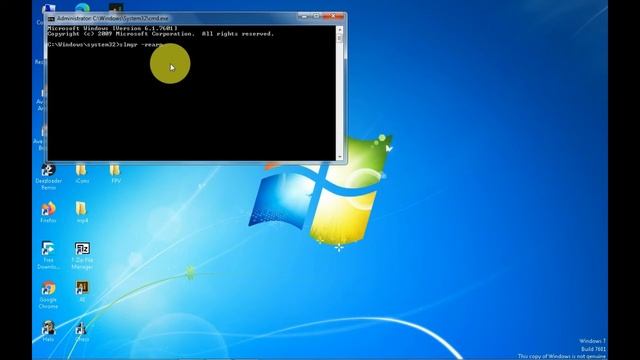Click the command prompt scrollbar down arrow

coord(340,157)
